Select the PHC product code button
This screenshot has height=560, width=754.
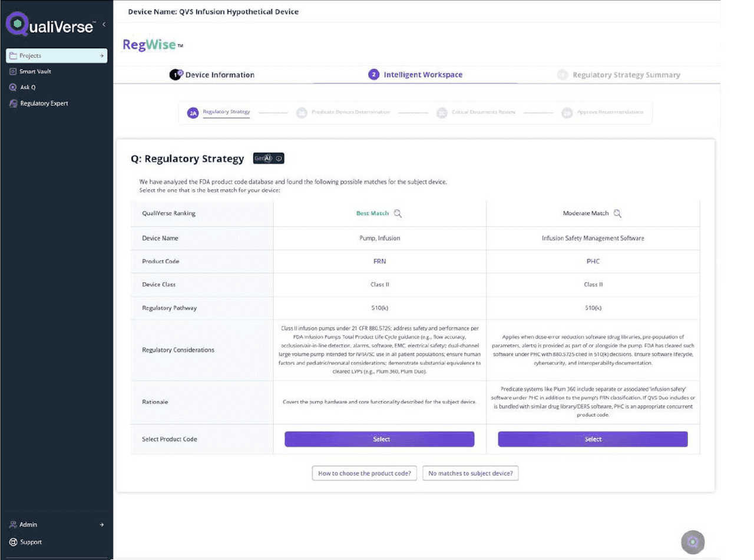pyautogui.click(x=593, y=439)
